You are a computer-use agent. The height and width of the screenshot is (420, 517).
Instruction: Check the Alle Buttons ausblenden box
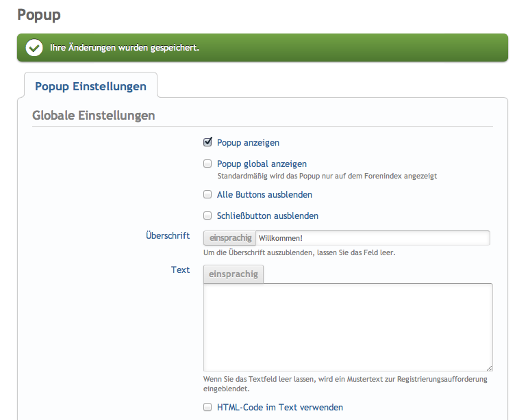pyautogui.click(x=207, y=194)
